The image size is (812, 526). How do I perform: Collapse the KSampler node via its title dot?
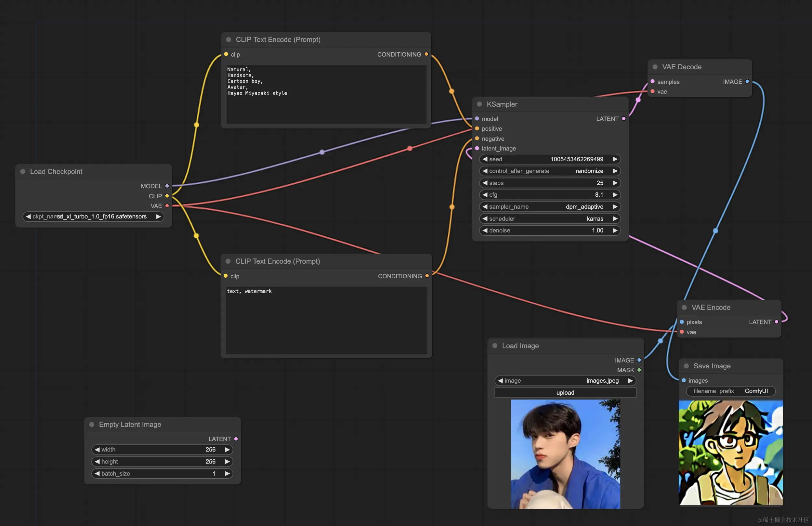pyautogui.click(x=479, y=104)
